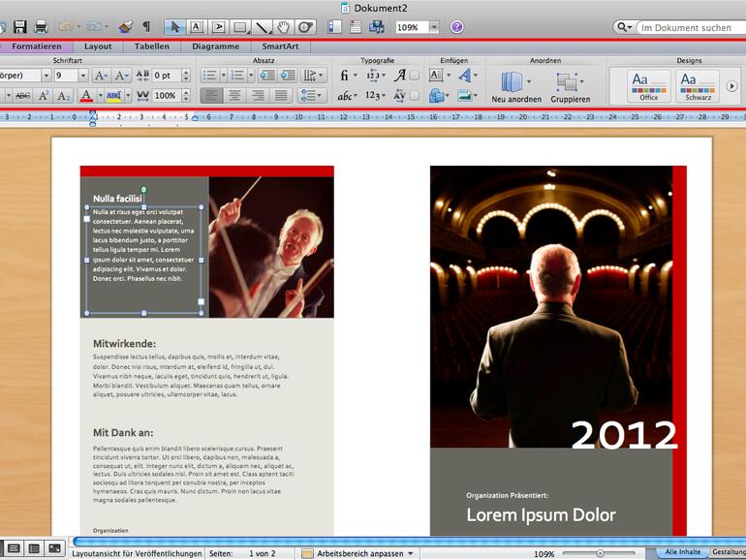This screenshot has height=560, width=746.
Task: Show paragraph marks with the pilcrow icon
Action: point(147,27)
